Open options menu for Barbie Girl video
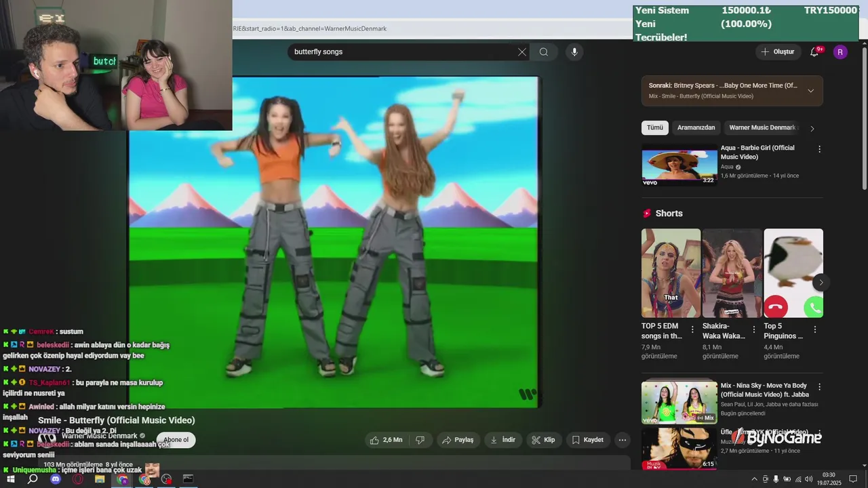 pos(819,149)
